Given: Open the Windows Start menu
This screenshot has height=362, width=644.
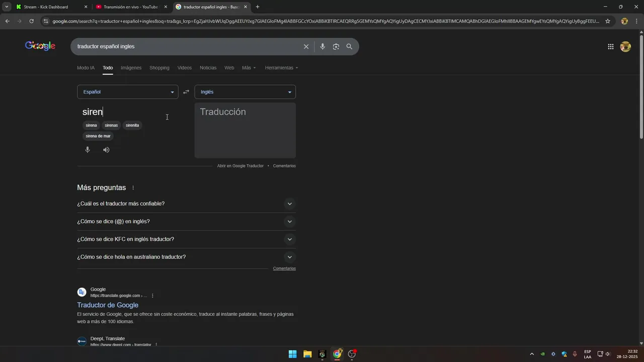Looking at the screenshot, I should 292,354.
